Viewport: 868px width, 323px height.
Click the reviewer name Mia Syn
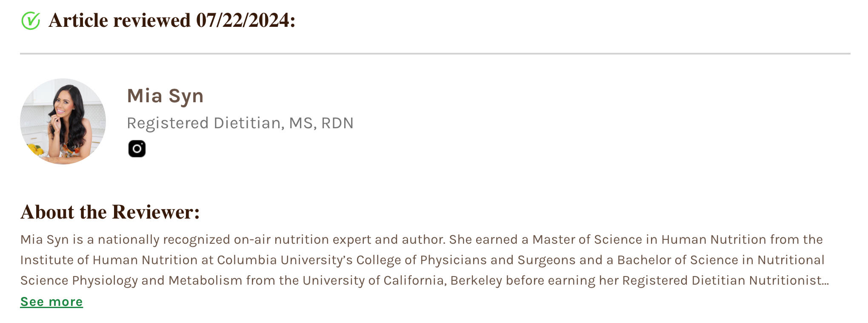pos(165,95)
